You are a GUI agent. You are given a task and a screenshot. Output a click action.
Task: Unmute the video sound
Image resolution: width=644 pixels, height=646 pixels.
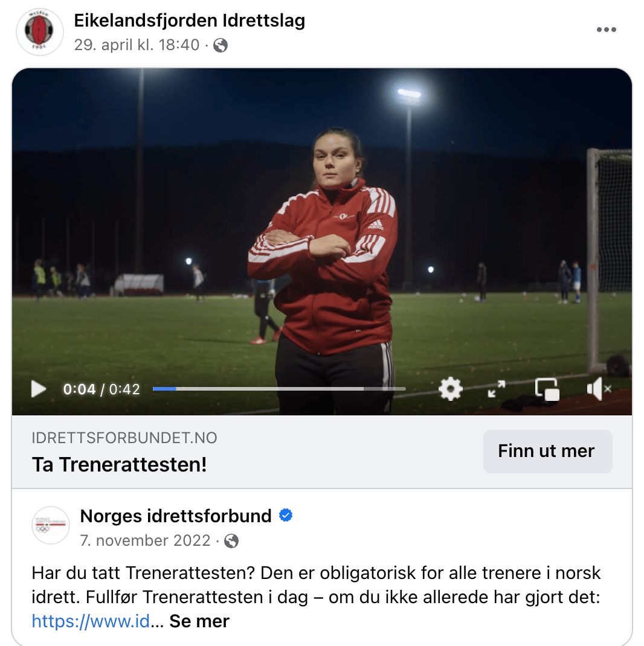599,389
